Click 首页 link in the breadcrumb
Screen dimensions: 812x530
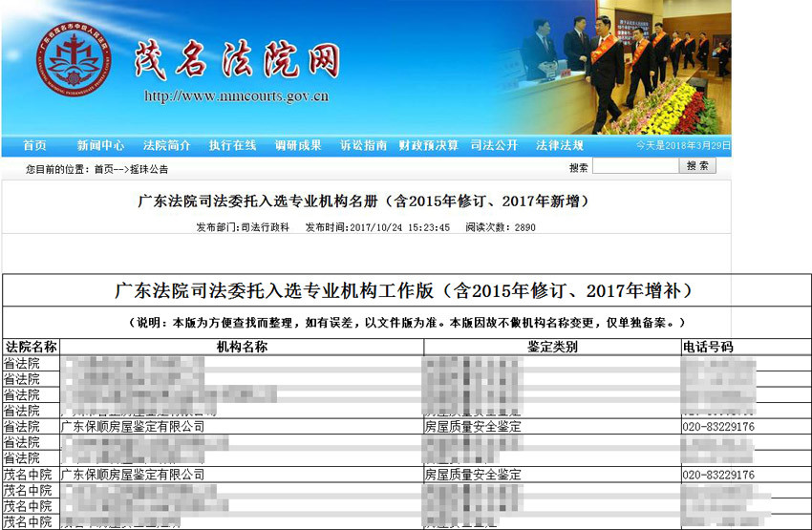tap(104, 169)
